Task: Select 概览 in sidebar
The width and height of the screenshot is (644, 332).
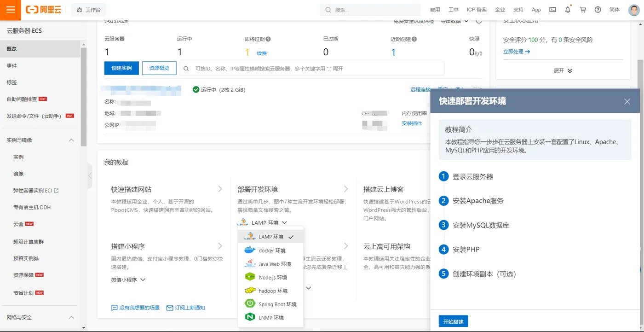Action: [40, 49]
